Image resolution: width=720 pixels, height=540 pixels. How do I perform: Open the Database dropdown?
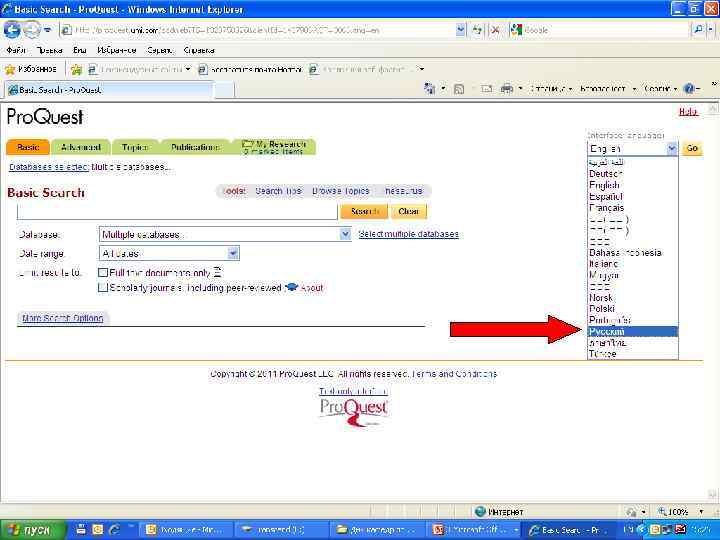(225, 235)
